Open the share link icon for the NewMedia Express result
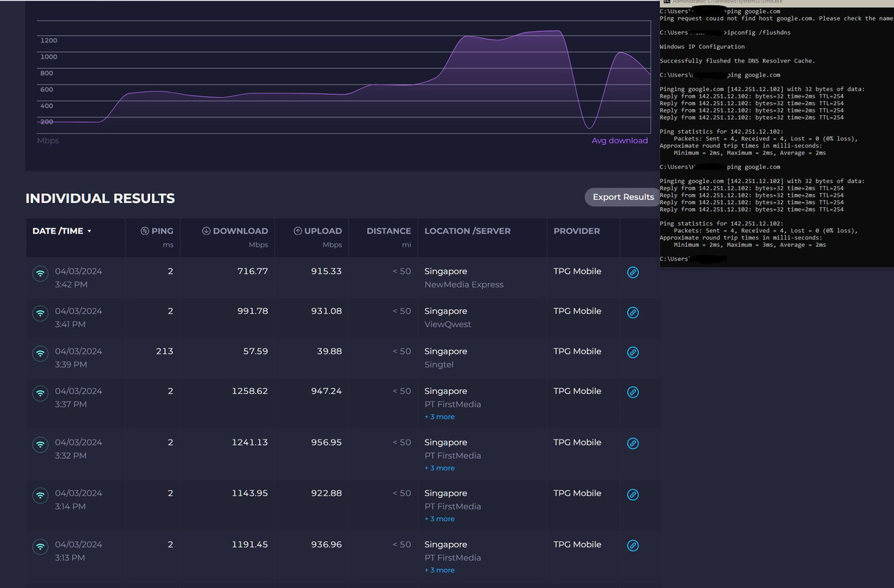Viewport: 894px width, 588px height. (632, 273)
